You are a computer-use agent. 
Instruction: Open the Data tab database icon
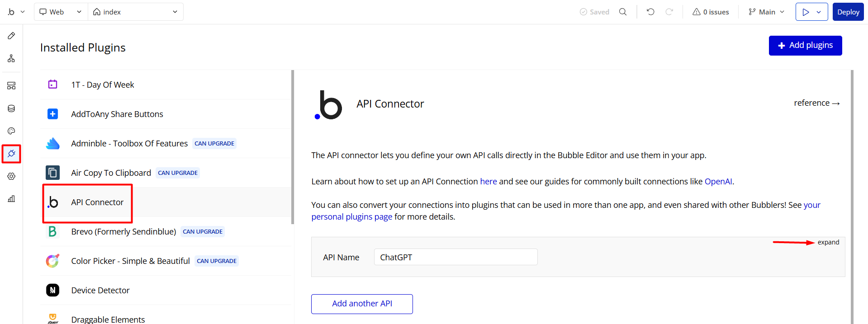point(11,108)
